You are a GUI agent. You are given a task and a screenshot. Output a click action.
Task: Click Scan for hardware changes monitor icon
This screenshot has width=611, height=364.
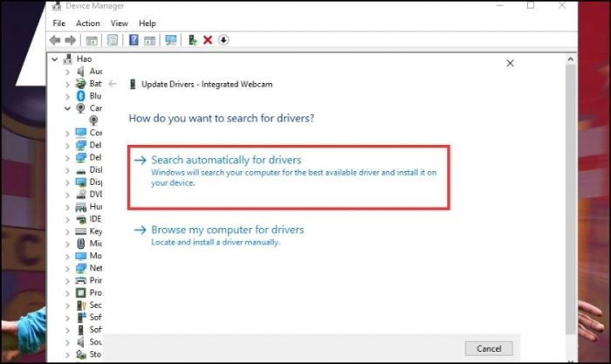pyautogui.click(x=171, y=40)
